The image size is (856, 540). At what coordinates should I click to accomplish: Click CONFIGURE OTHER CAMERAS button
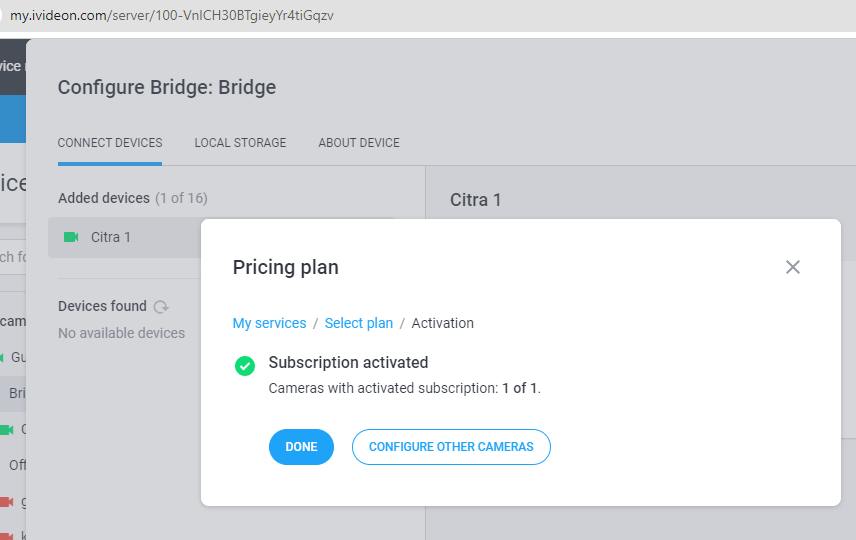tap(451, 447)
